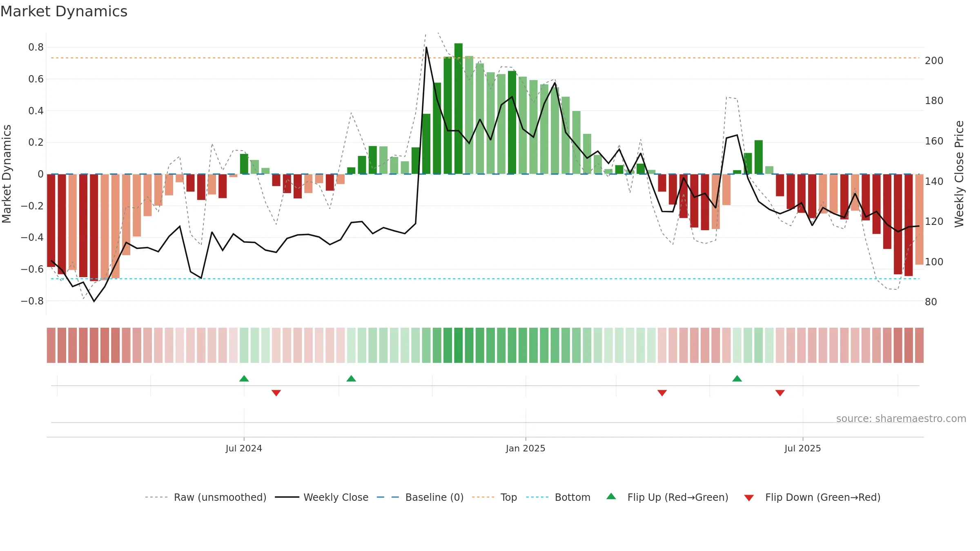Toggle the Raw (unsmoothed) legend entry

(x=206, y=497)
